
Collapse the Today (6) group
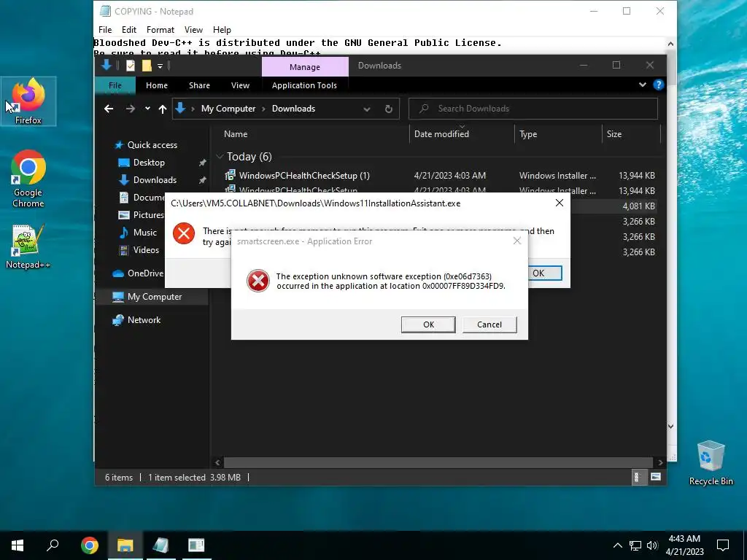[x=220, y=156]
